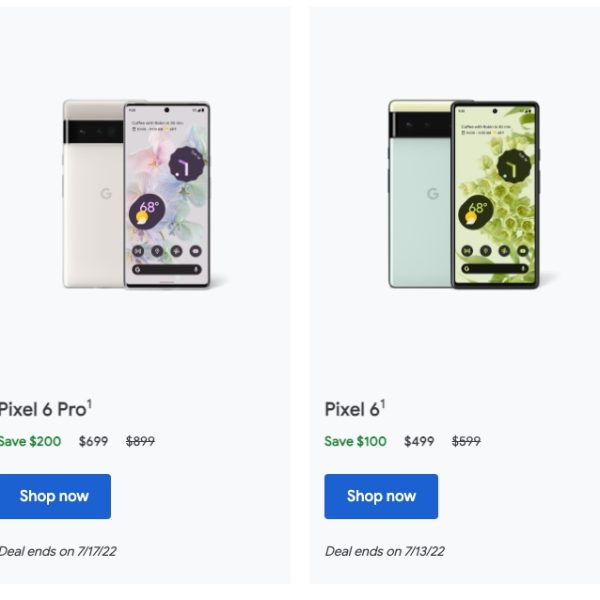Tap the search bar on Pixel 6 Pro screen
The width and height of the screenshot is (600, 600).
click(166, 270)
